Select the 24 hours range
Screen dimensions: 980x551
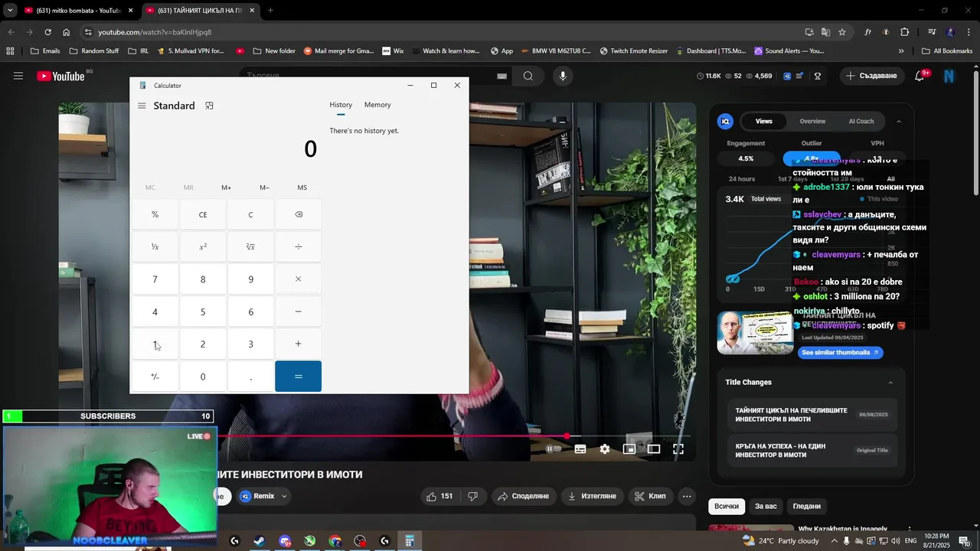[742, 179]
